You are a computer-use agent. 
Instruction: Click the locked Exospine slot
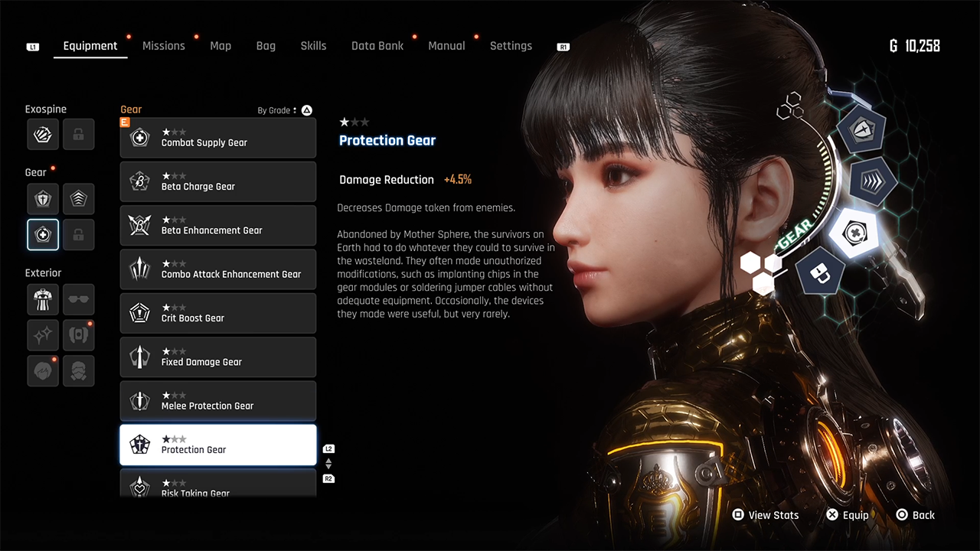(79, 134)
